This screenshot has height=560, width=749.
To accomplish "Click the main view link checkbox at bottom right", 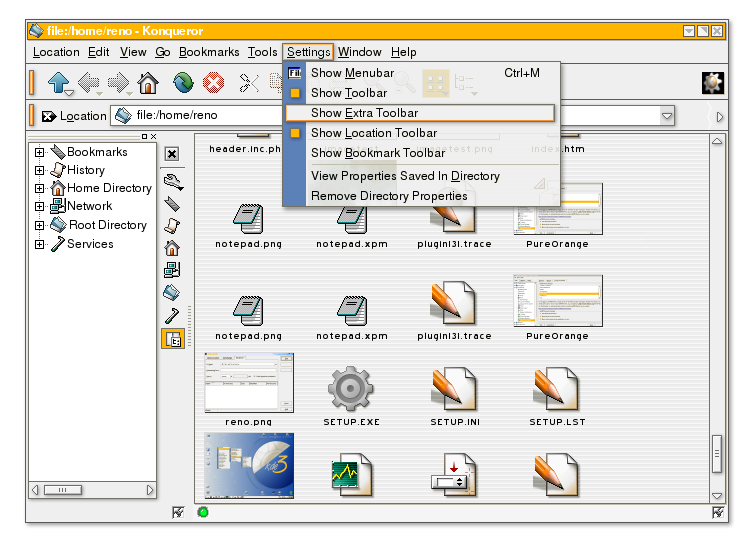I will click(x=717, y=513).
